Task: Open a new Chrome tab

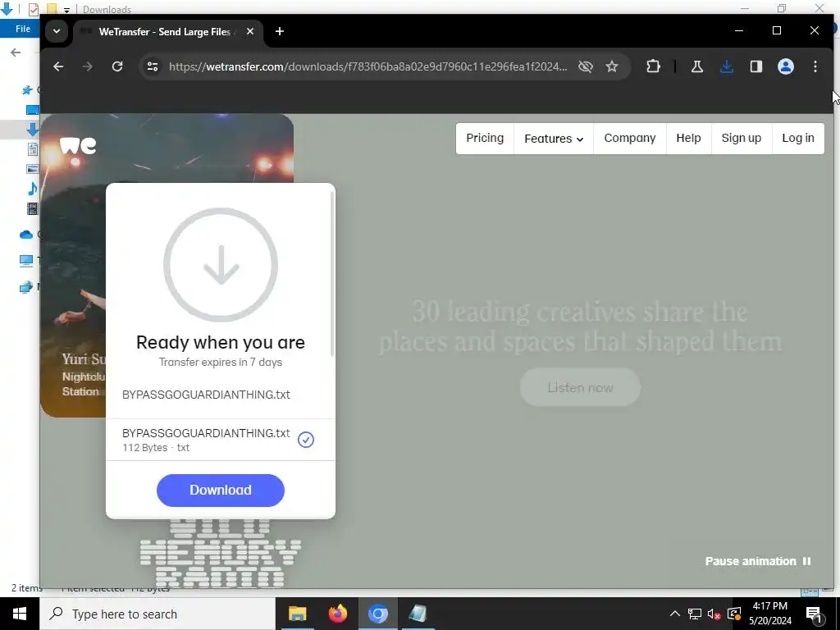Action: tap(279, 32)
